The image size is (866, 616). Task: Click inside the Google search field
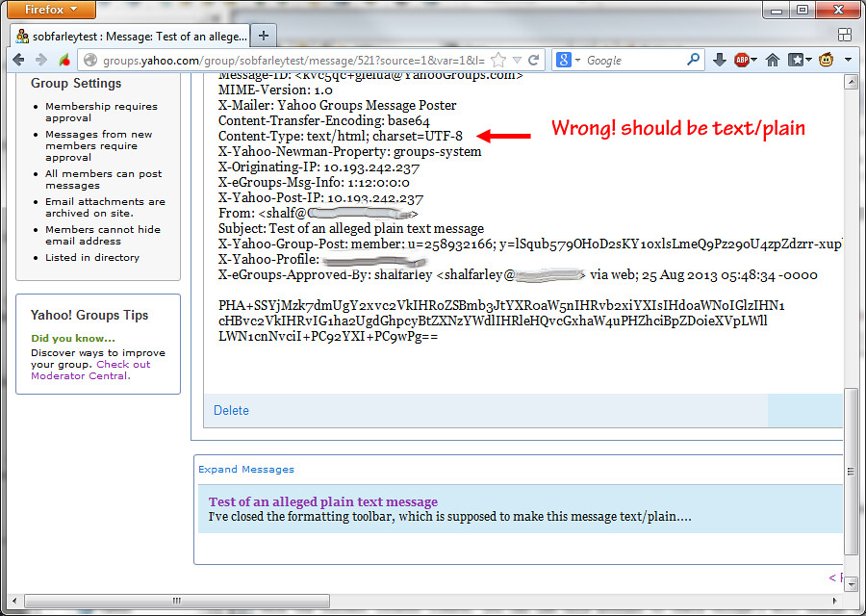tap(630, 59)
